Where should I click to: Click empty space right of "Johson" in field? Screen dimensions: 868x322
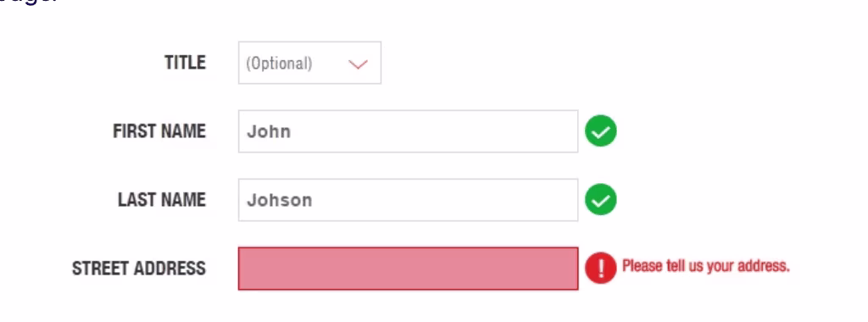coord(446,200)
